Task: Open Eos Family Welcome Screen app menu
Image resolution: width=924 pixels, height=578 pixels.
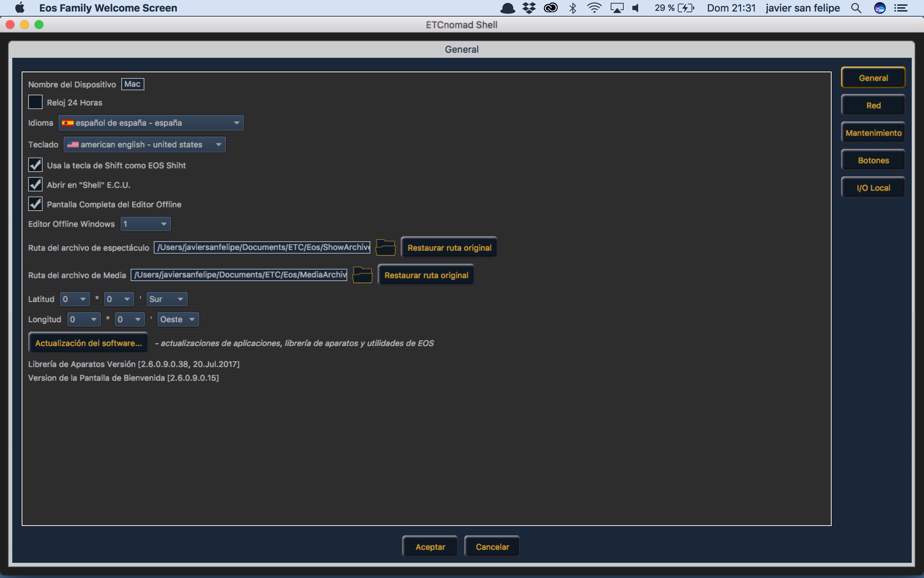Action: pyautogui.click(x=108, y=8)
